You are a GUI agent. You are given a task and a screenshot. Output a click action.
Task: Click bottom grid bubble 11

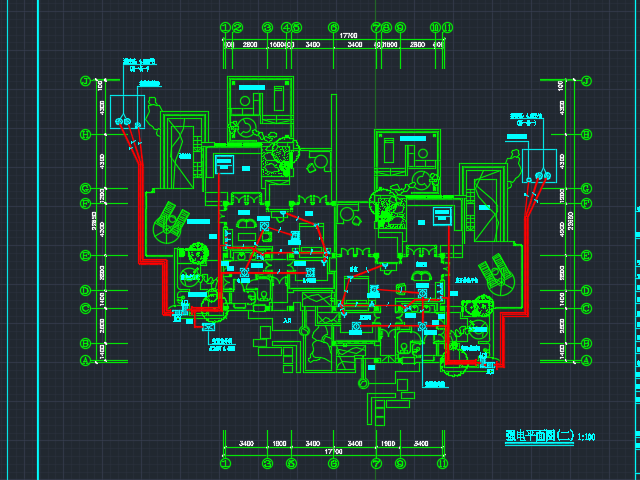[441, 463]
